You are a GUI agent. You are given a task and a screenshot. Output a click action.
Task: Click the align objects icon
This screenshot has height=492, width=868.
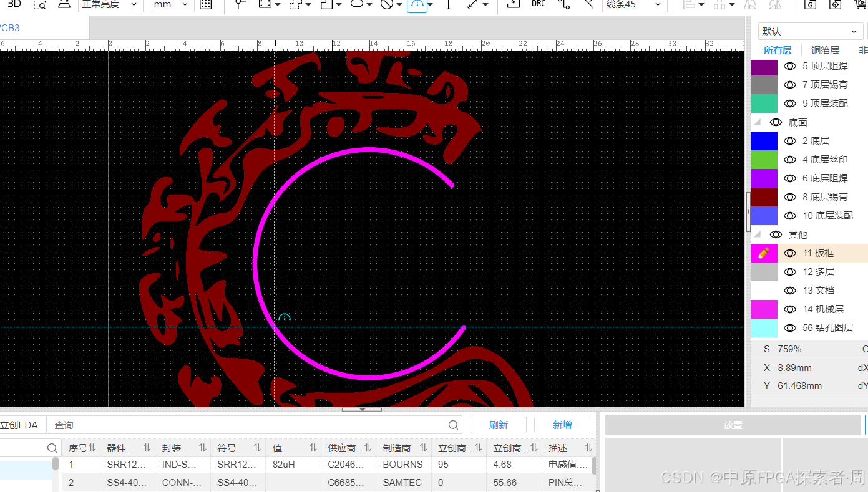click(689, 4)
